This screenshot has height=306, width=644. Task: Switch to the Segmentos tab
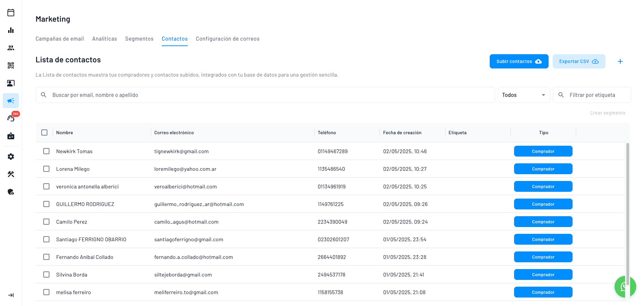point(139,39)
